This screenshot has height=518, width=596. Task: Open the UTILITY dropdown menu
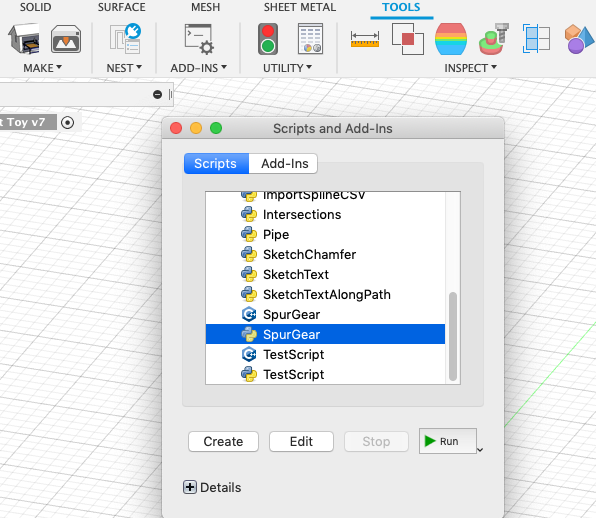(x=287, y=68)
